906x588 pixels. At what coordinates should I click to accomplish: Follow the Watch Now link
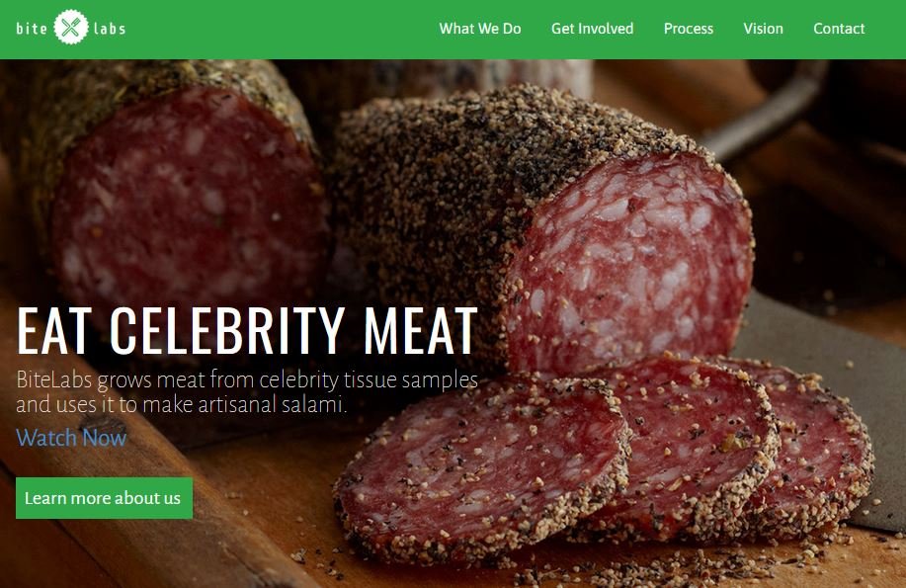tap(71, 438)
